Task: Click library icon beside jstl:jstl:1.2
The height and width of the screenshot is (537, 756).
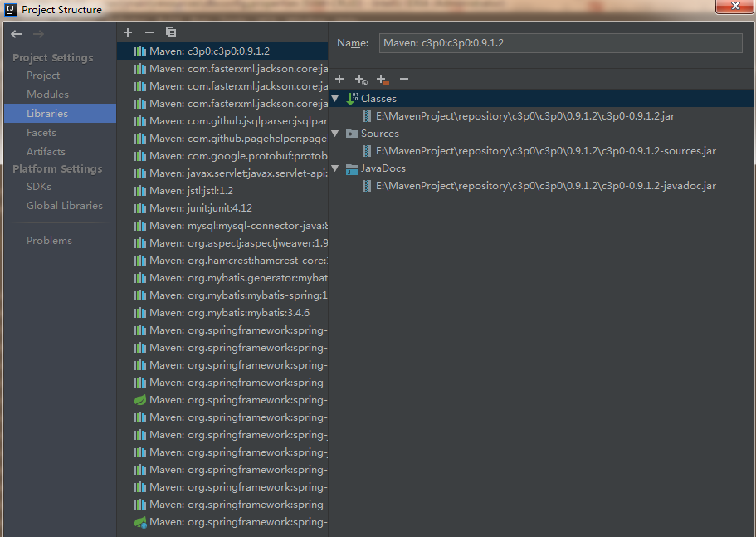Action: tap(139, 191)
